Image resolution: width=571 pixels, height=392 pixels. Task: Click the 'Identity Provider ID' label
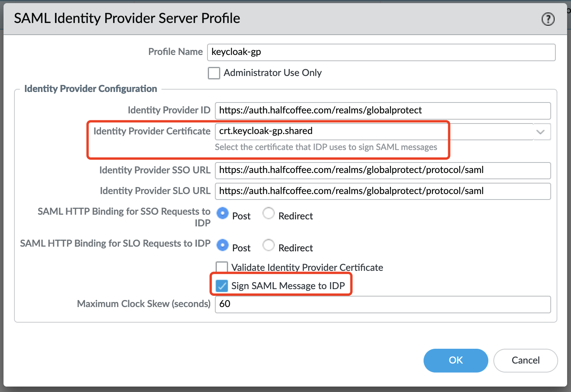[x=169, y=110]
